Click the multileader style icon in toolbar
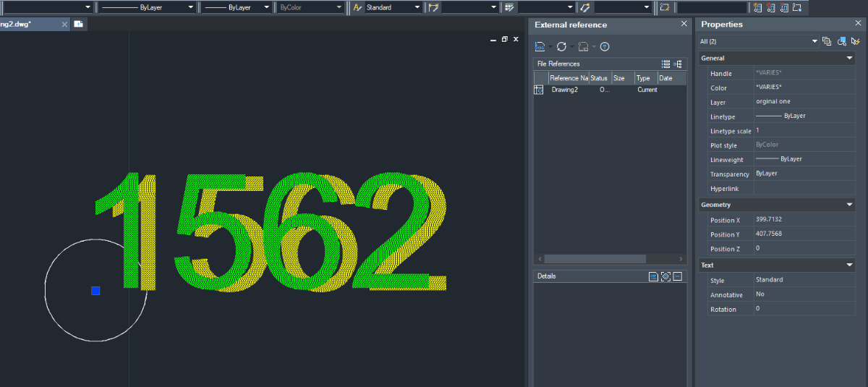868x387 pixels. click(x=585, y=7)
